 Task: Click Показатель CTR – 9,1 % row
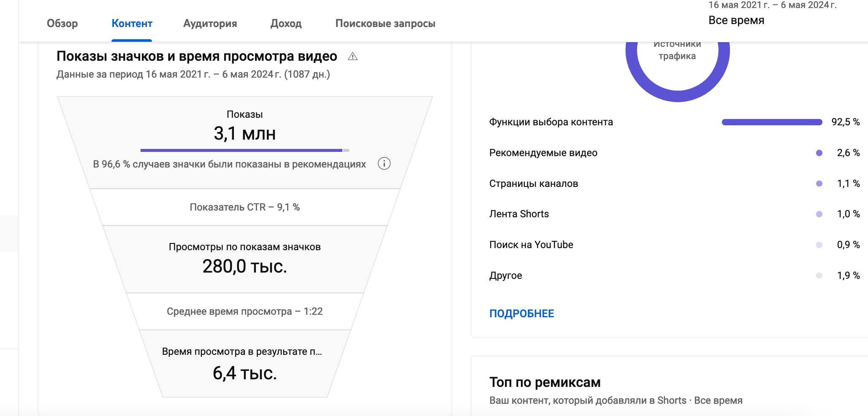point(245,207)
